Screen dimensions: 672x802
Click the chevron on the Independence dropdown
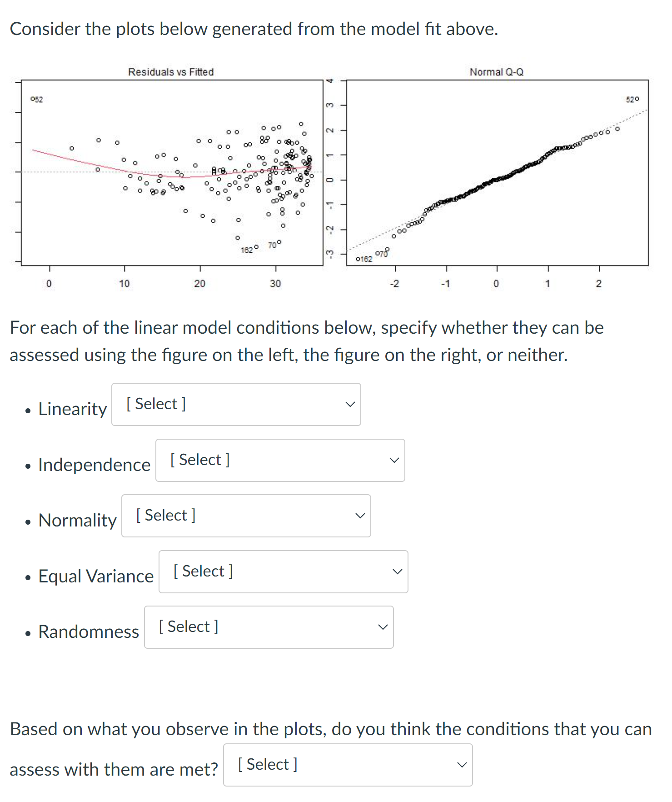(393, 460)
